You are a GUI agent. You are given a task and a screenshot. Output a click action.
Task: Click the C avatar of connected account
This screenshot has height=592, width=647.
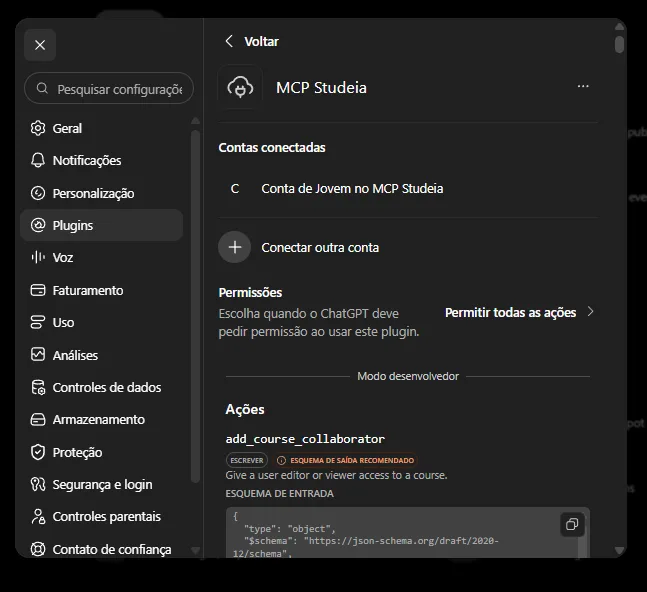[235, 189]
